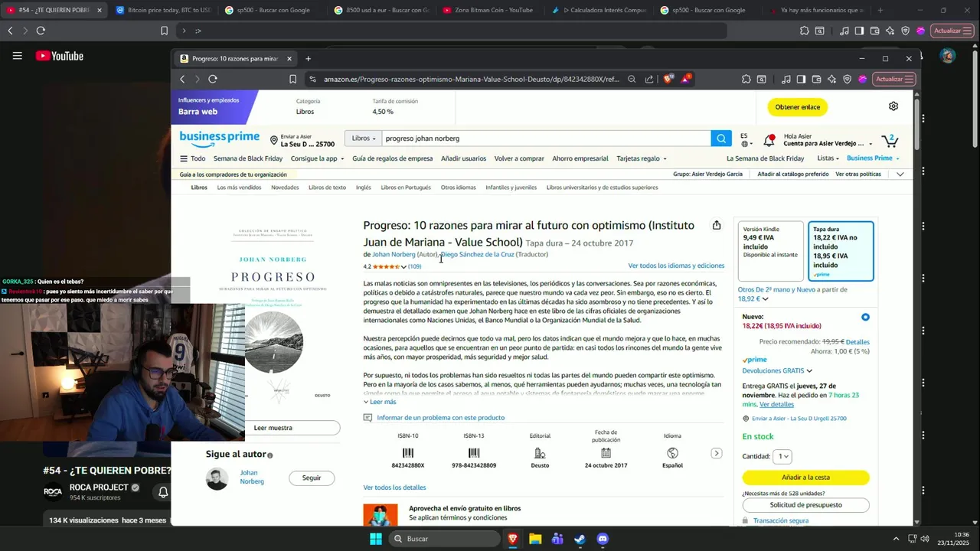Switch to Zona Bitman Coin YouTube tab

(x=488, y=10)
